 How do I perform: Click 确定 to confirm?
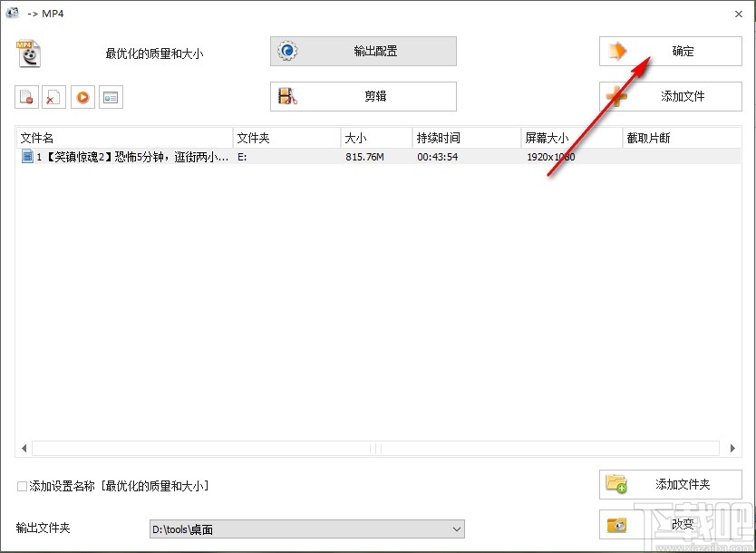point(670,51)
